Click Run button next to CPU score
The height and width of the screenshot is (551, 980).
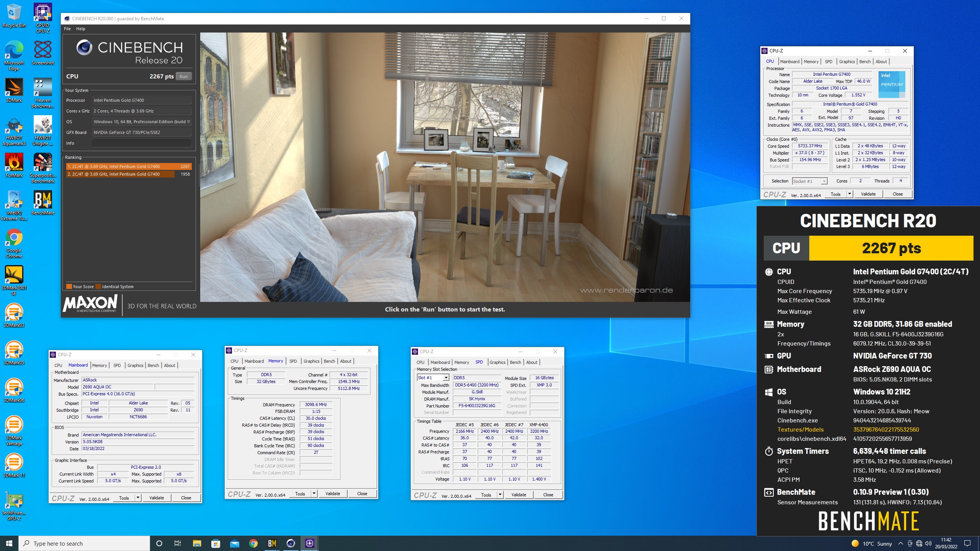pyautogui.click(x=184, y=77)
